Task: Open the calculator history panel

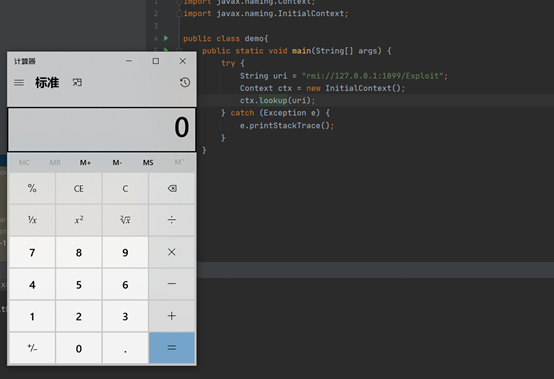Action: pos(185,82)
